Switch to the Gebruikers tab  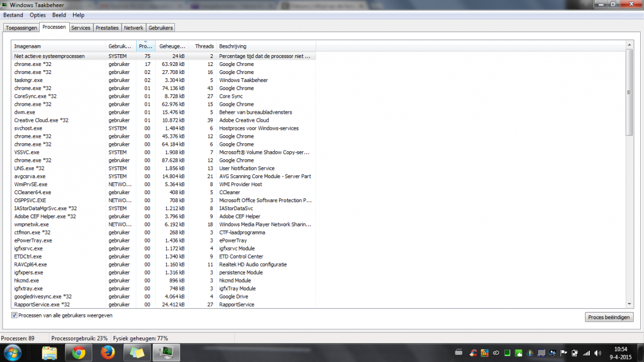(160, 28)
